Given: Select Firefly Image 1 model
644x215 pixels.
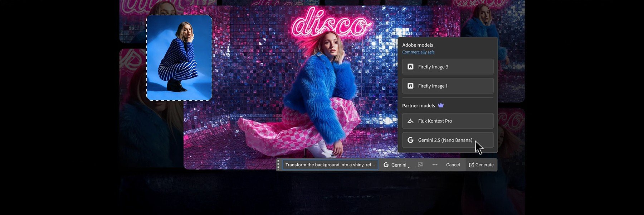Looking at the screenshot, I should tap(448, 86).
